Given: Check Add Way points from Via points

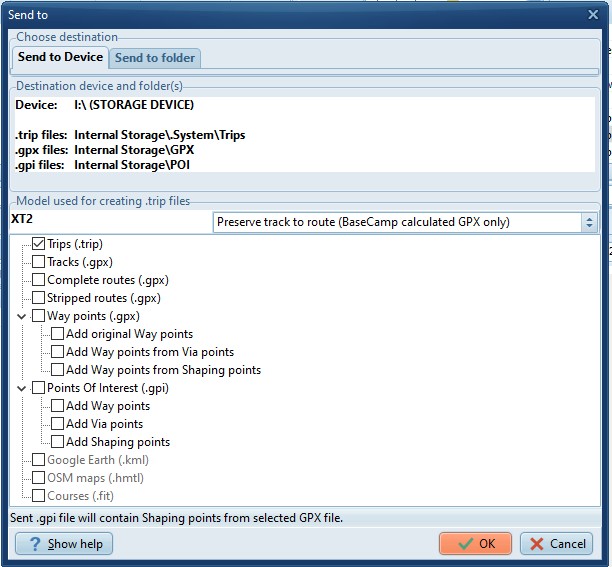Looking at the screenshot, I should (57, 352).
